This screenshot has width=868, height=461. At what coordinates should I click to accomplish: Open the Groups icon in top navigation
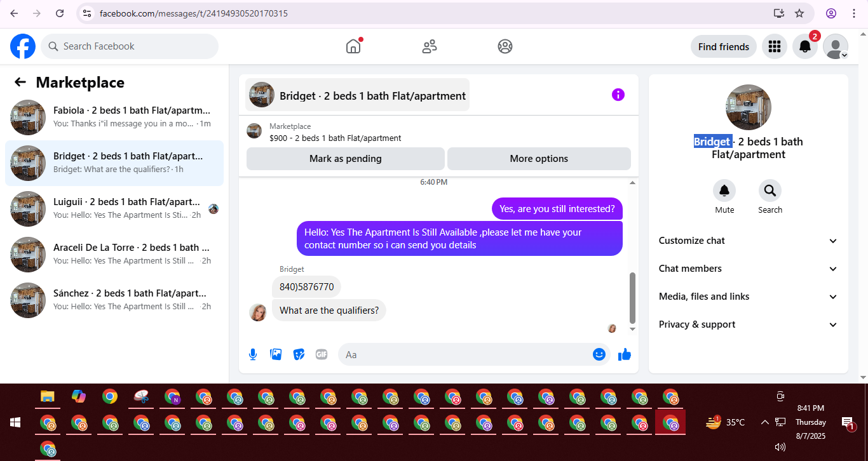click(505, 46)
